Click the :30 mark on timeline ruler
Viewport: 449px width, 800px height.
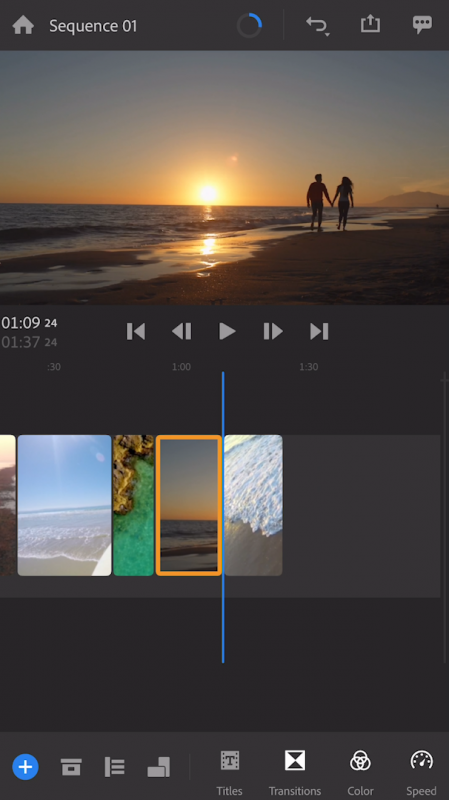[54, 367]
